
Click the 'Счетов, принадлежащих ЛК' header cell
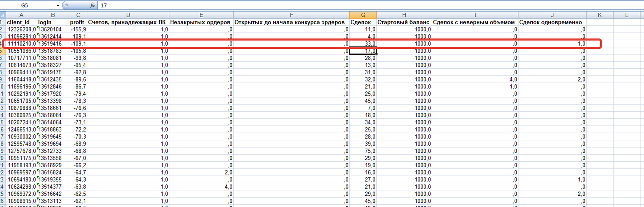(x=128, y=22)
